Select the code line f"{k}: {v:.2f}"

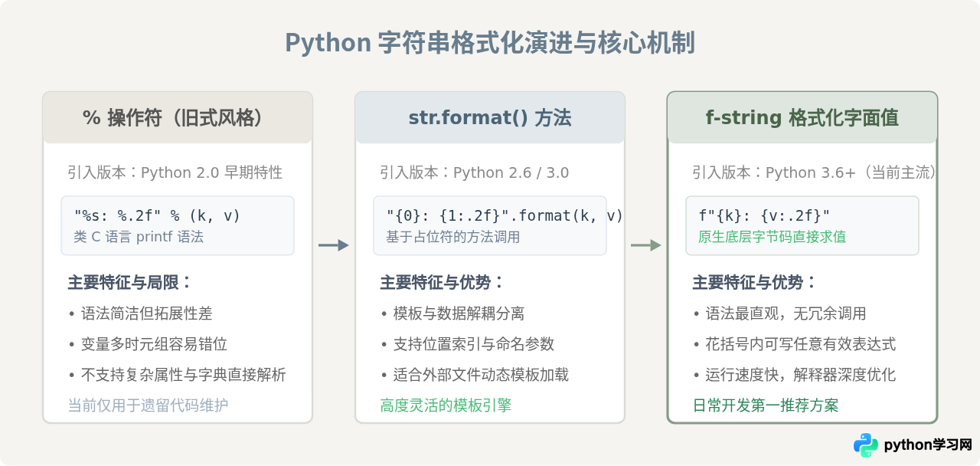click(x=764, y=216)
